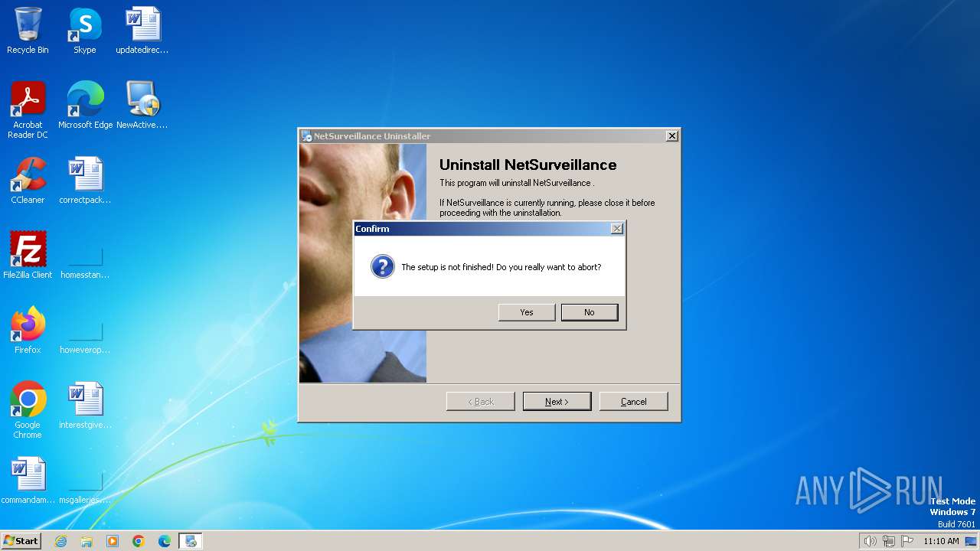
Task: Click Yes in the Confirm dialog
Action: click(x=527, y=312)
